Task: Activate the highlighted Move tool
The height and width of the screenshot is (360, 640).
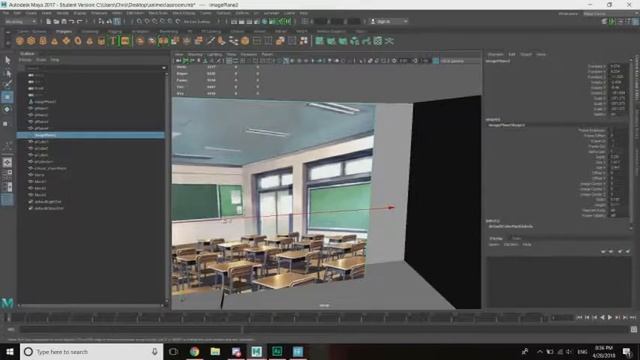Action: click(7, 97)
